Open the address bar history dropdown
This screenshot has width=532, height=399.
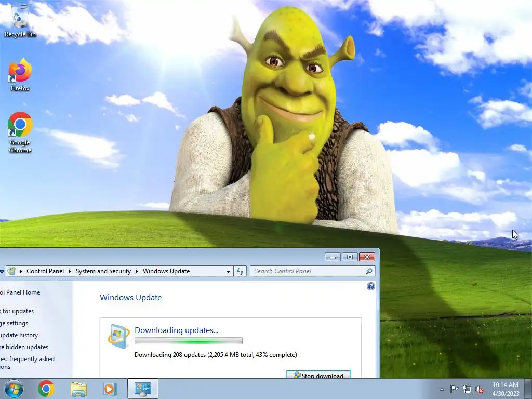coord(229,271)
